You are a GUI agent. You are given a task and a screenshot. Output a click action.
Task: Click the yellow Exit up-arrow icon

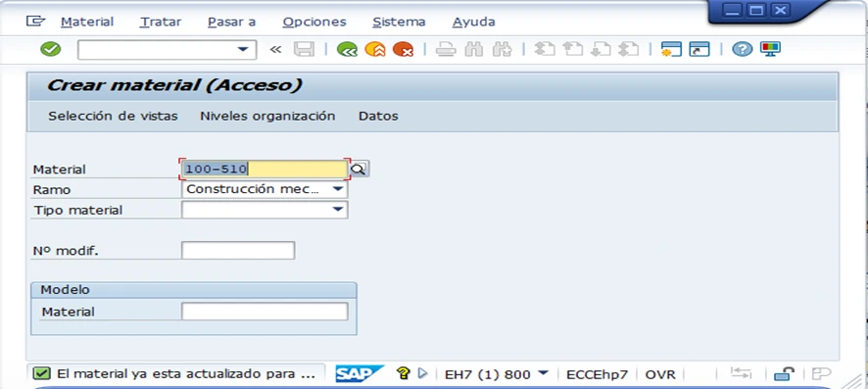point(375,50)
